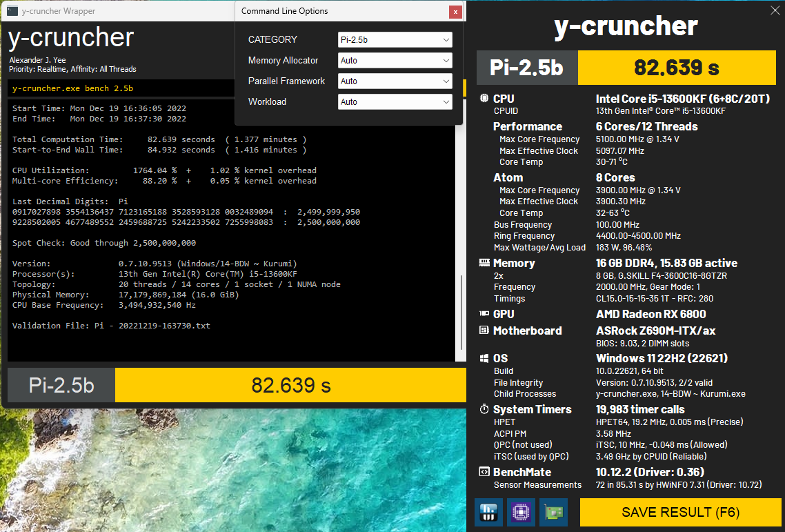
Task: Open the Parallel Framework dropdown
Action: coord(395,81)
